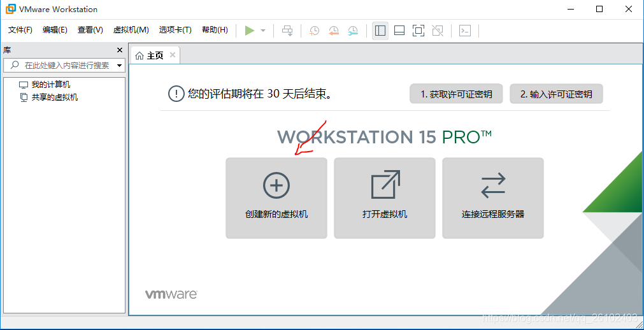Expand the library search dropdown arrow
Image resolution: width=644 pixels, height=330 pixels.
120,66
